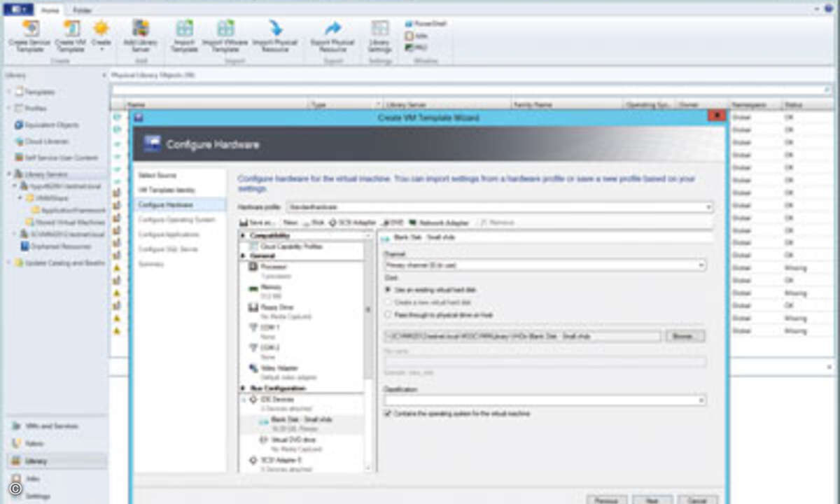Select Configure Hardware wizard step
Image resolution: width=840 pixels, height=504 pixels.
(x=181, y=204)
